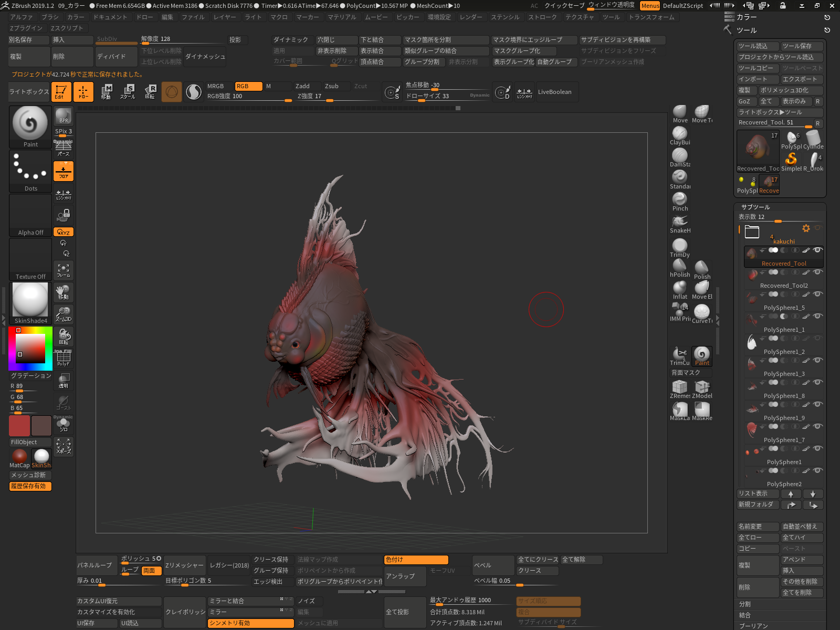This screenshot has width=840, height=630.
Task: Expand the サブツール panel header
Action: click(755, 207)
